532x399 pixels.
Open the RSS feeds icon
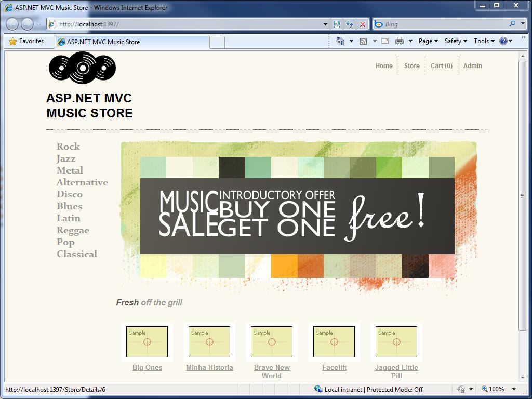[x=363, y=41]
